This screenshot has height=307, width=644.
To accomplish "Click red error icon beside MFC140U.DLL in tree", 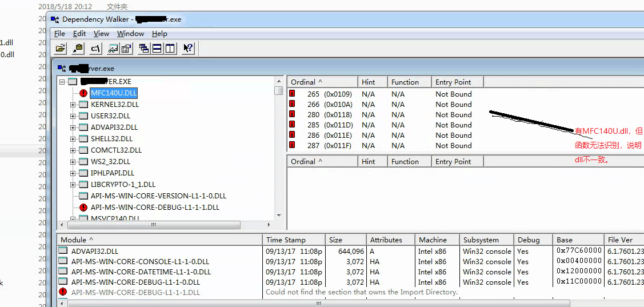I will (84, 93).
